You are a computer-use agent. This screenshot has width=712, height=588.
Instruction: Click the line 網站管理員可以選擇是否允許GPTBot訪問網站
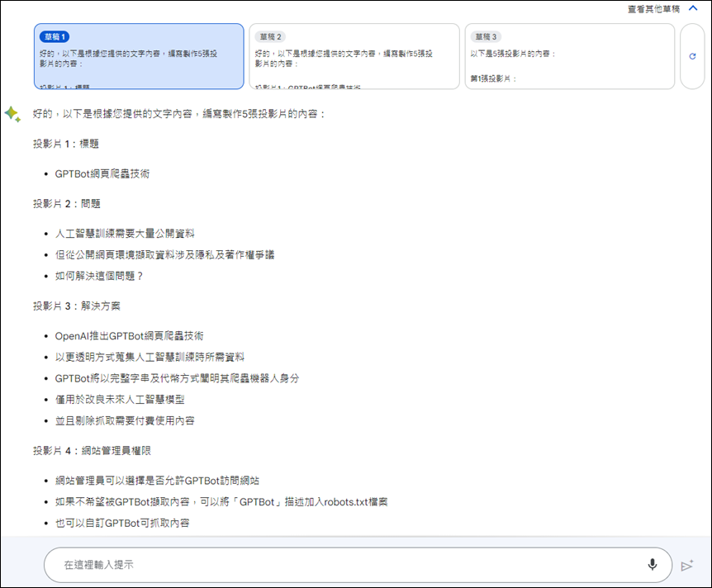157,481
